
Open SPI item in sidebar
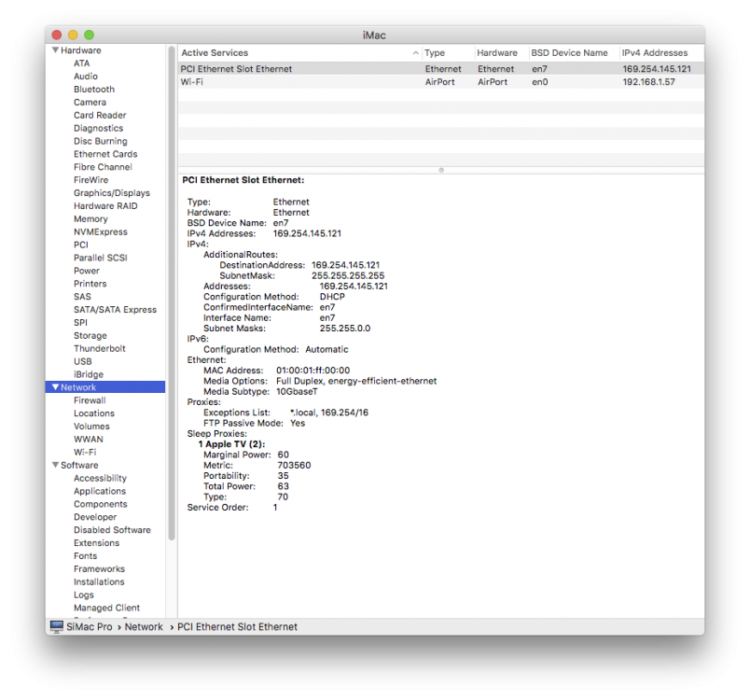(x=80, y=322)
